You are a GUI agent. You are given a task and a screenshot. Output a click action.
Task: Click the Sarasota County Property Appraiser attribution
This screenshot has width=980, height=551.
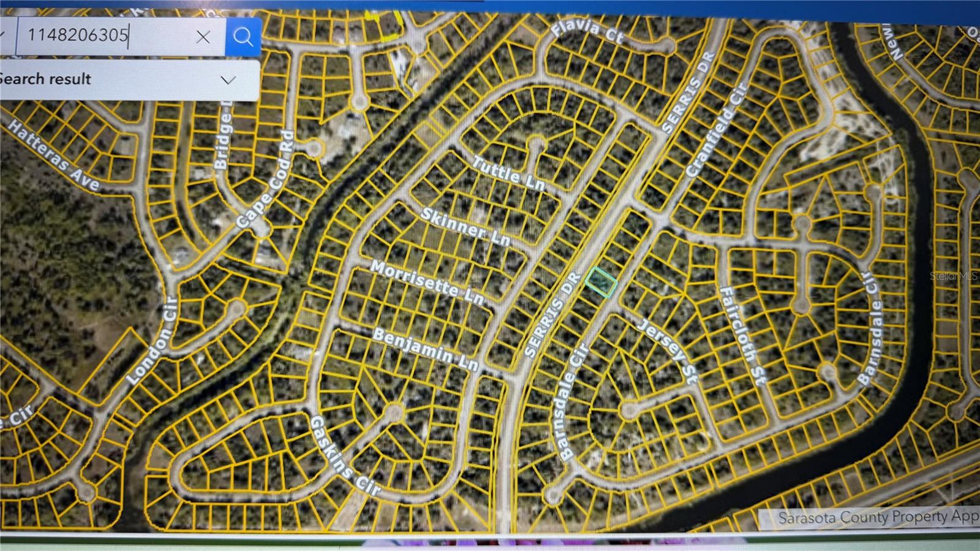(x=878, y=517)
